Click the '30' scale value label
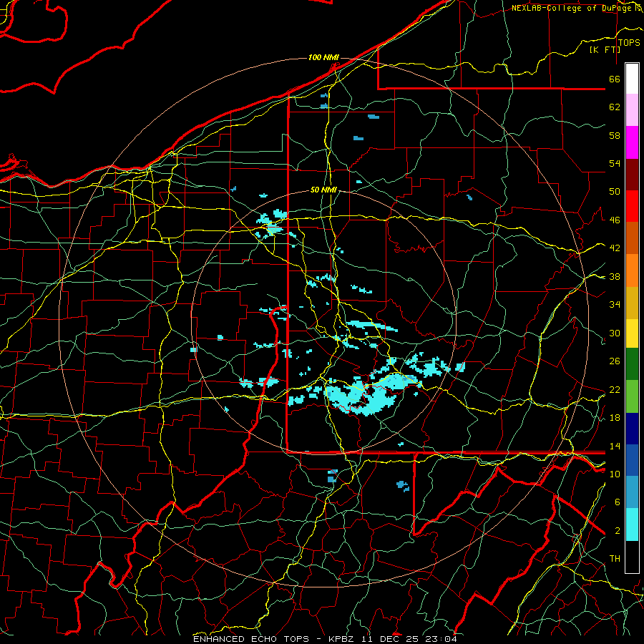The width and height of the screenshot is (644, 644). [615, 333]
